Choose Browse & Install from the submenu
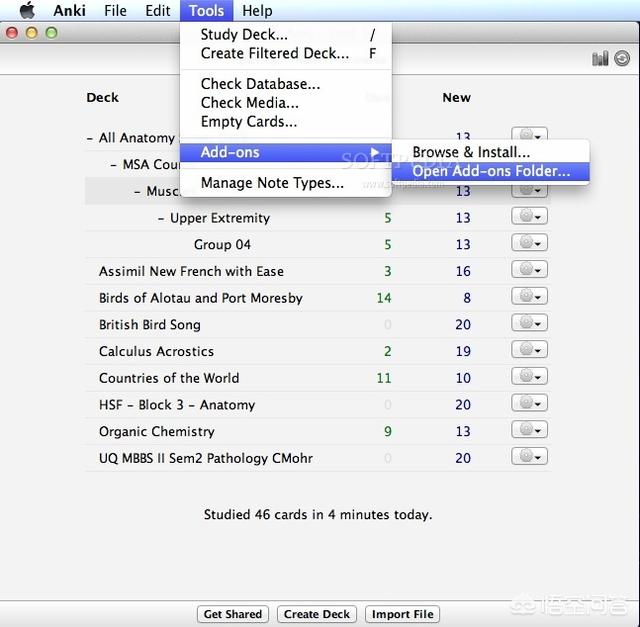Image resolution: width=640 pixels, height=627 pixels. [471, 152]
